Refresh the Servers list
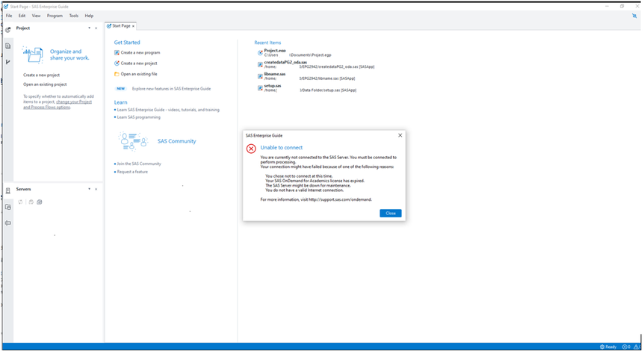 (20, 202)
